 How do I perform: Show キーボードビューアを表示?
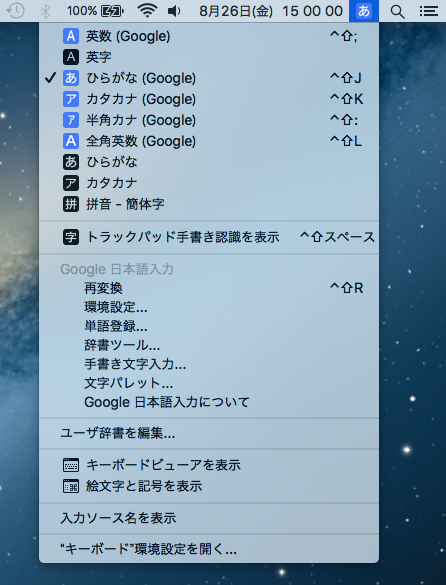coord(209,465)
